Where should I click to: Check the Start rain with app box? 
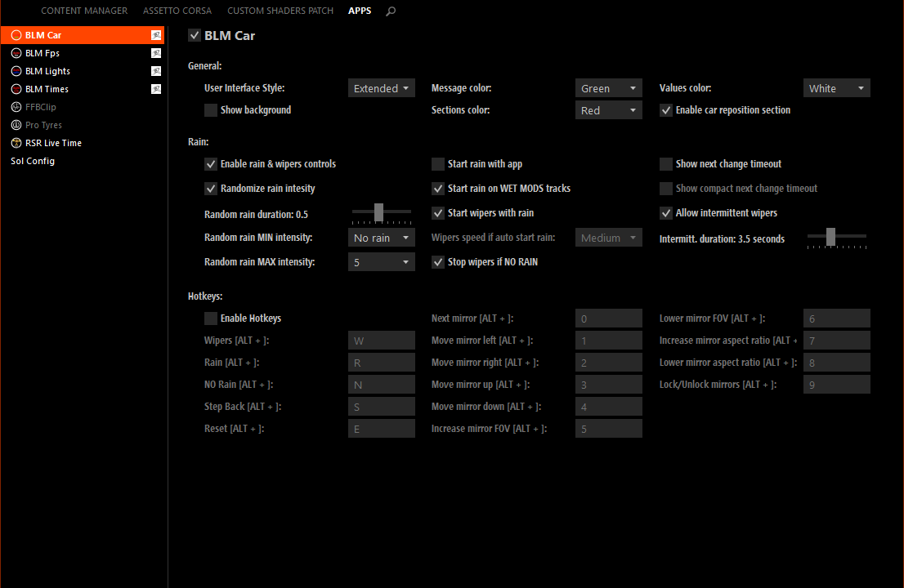(438, 164)
